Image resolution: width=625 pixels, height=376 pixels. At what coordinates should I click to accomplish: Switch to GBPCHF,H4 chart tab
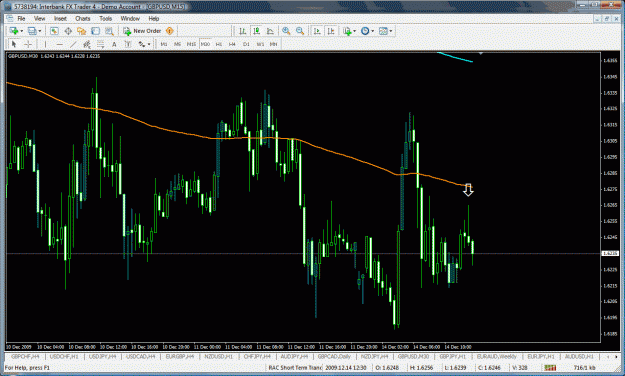pyautogui.click(x=25, y=356)
